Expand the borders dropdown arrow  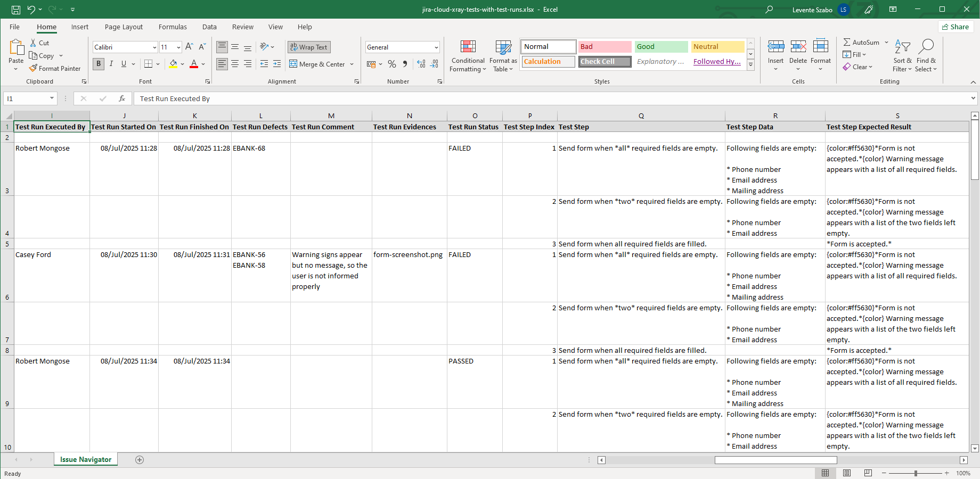[158, 64]
